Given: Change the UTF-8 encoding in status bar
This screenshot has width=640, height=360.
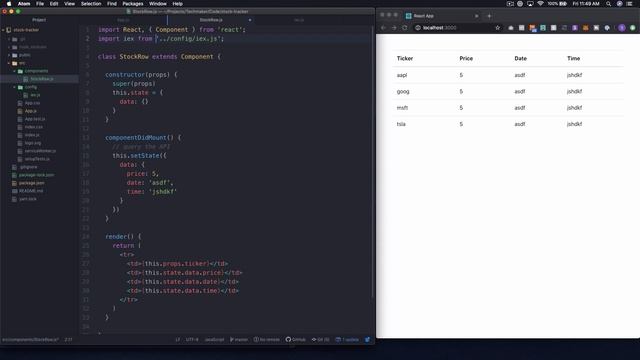Looking at the screenshot, I should point(192,340).
